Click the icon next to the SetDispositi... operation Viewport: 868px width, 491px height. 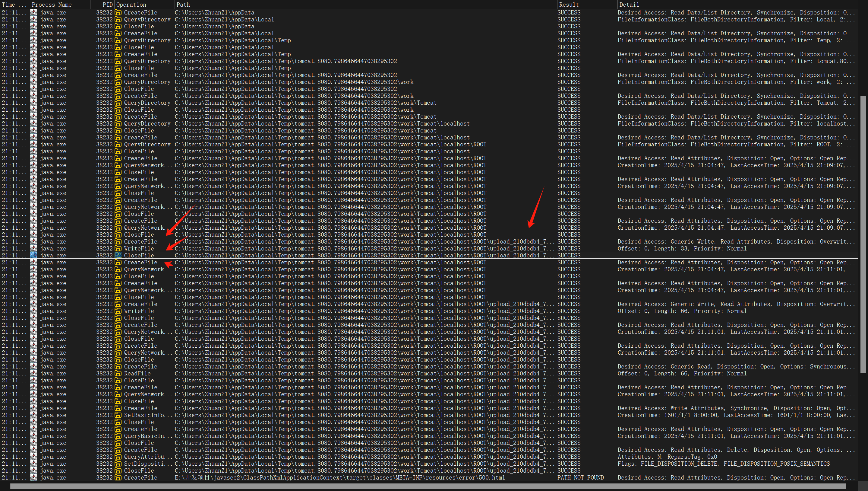tap(118, 464)
